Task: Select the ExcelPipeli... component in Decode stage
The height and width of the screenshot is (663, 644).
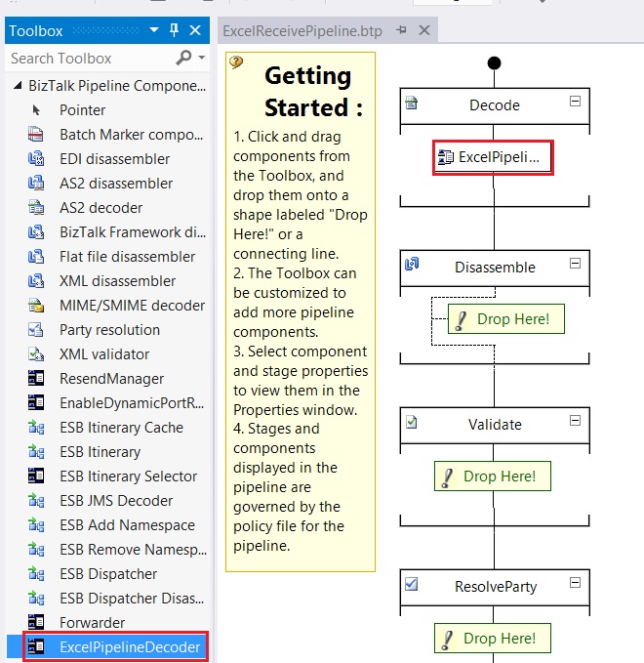Action: (493, 158)
